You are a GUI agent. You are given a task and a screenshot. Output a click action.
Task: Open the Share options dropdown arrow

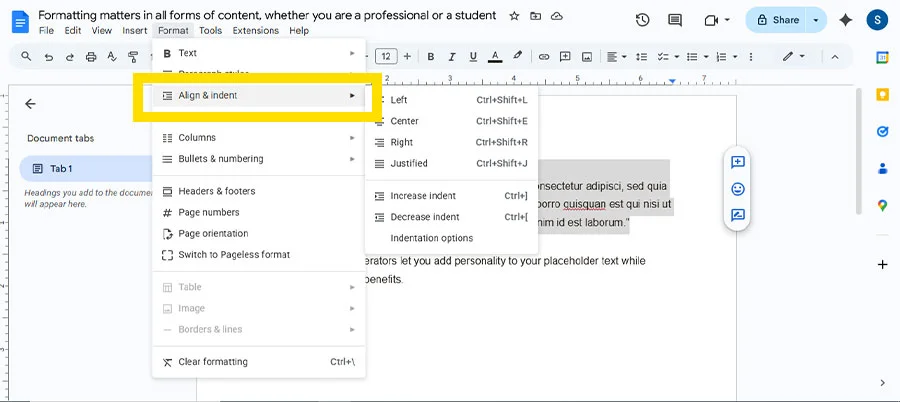point(817,20)
